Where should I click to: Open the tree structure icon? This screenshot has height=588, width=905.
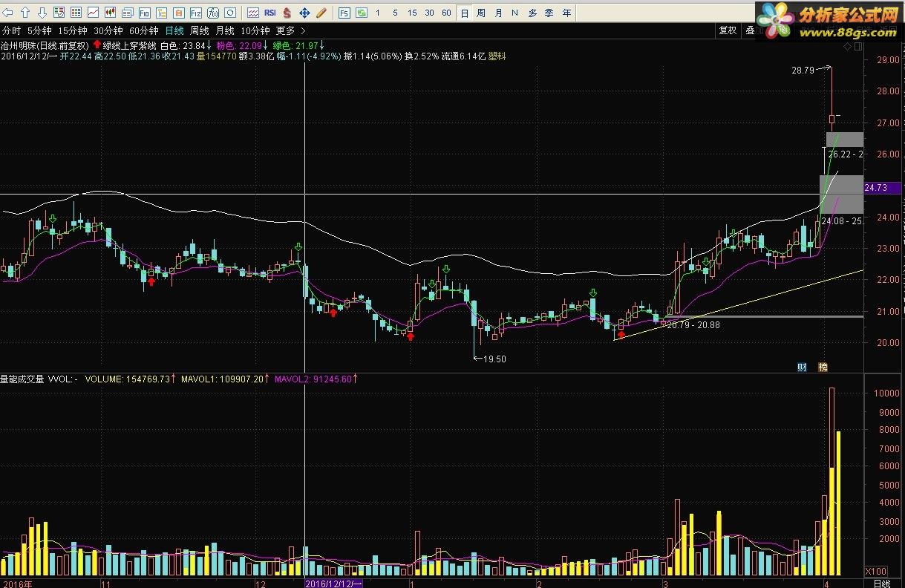click(x=161, y=13)
